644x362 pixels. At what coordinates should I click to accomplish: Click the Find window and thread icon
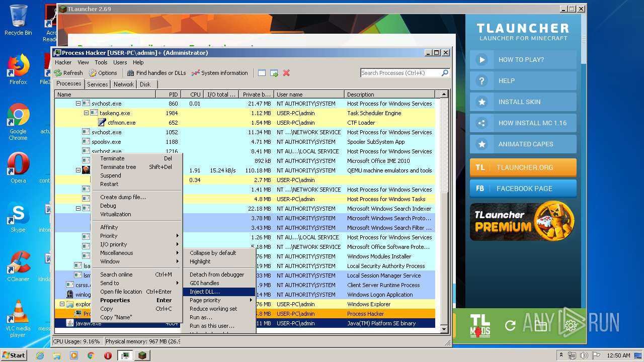(x=274, y=73)
